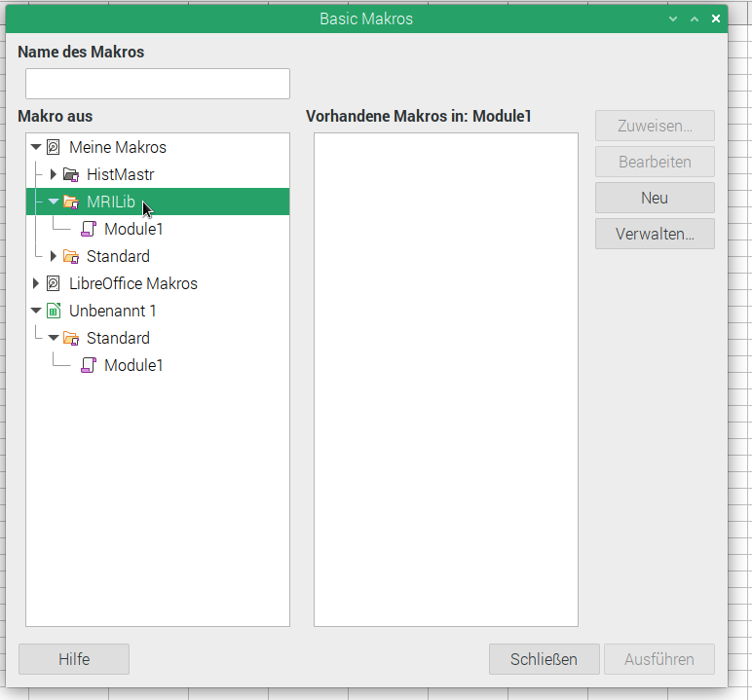752x700 pixels.
Task: Click the MRILib library folder icon
Action: pyautogui.click(x=71, y=203)
